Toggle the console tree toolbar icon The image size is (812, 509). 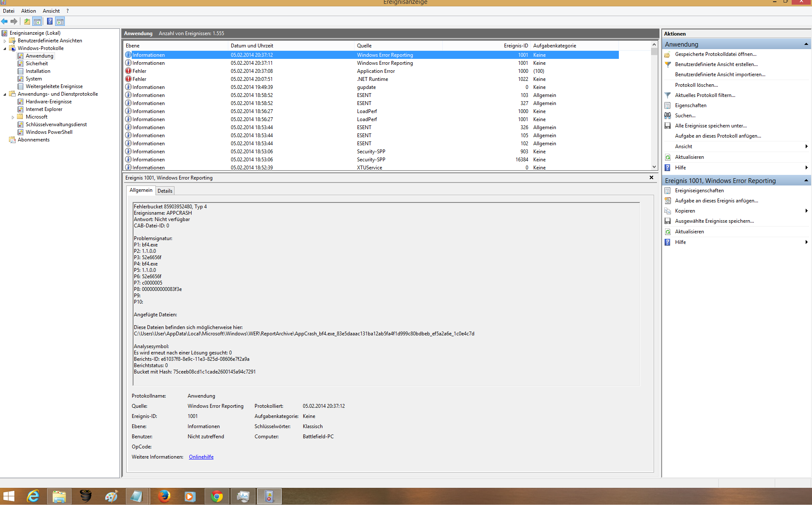click(37, 21)
